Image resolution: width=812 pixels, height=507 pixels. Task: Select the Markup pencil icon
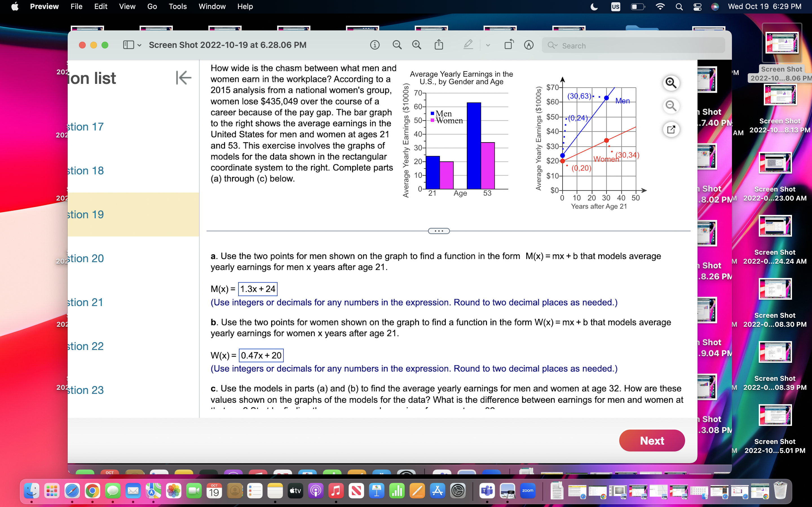click(468, 45)
